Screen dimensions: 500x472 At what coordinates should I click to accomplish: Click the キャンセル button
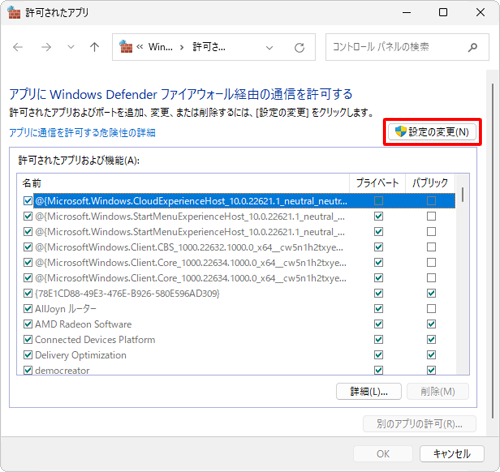click(x=452, y=453)
